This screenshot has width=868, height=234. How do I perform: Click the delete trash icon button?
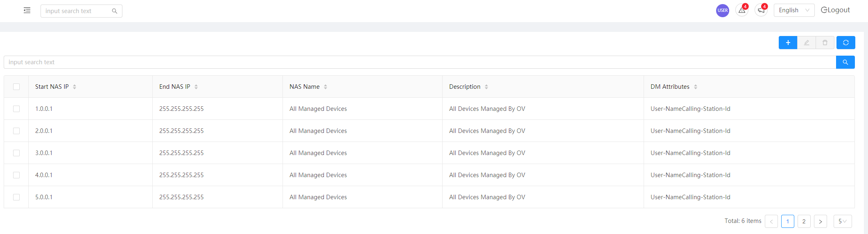[x=825, y=43]
